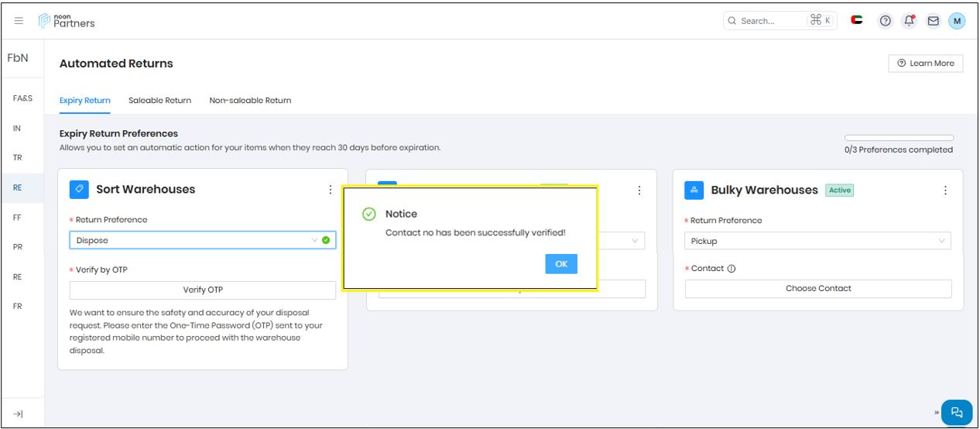Open Sort Warehouses three-dot options menu
980x429 pixels.
[331, 190]
